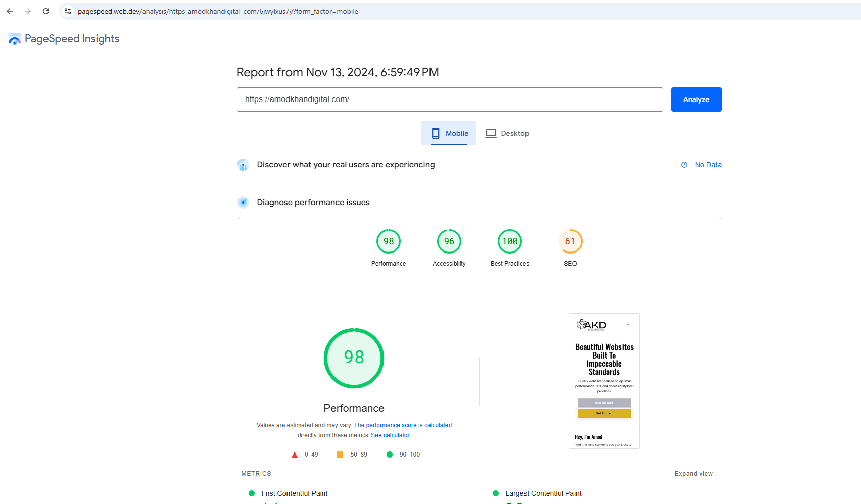
Task: Open the performance score is calculated link
Action: [409, 425]
